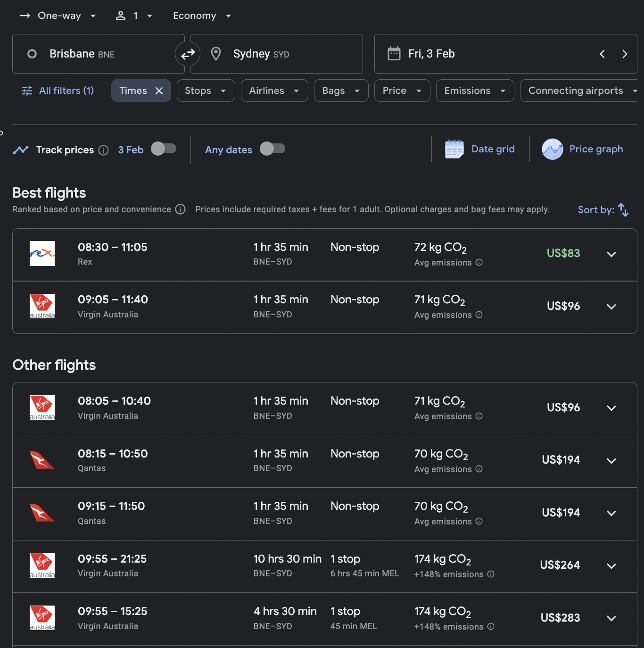
Task: Click emissions info icon on 08:15 Qantas flight
Action: (x=479, y=469)
